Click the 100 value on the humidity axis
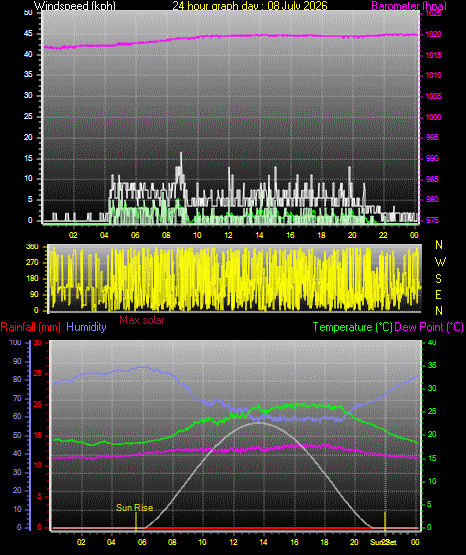 15,343
